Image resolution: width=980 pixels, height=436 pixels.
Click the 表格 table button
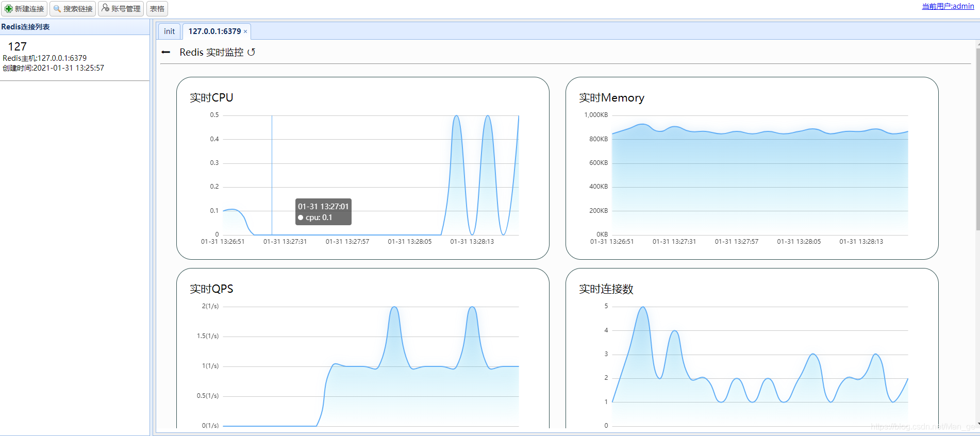(x=157, y=9)
